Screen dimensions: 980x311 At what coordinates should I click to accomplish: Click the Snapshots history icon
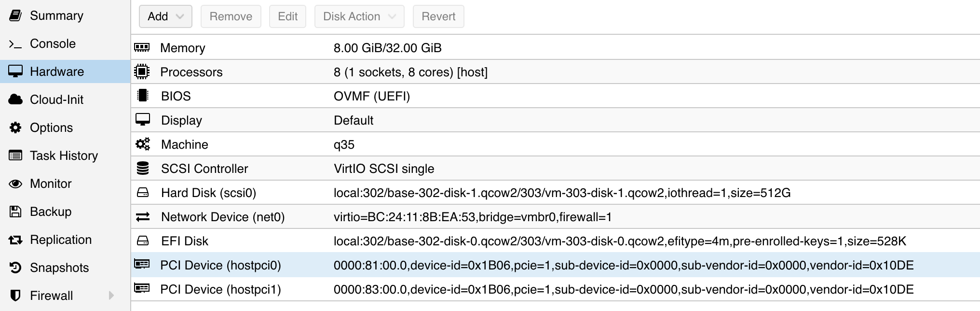pyautogui.click(x=15, y=268)
